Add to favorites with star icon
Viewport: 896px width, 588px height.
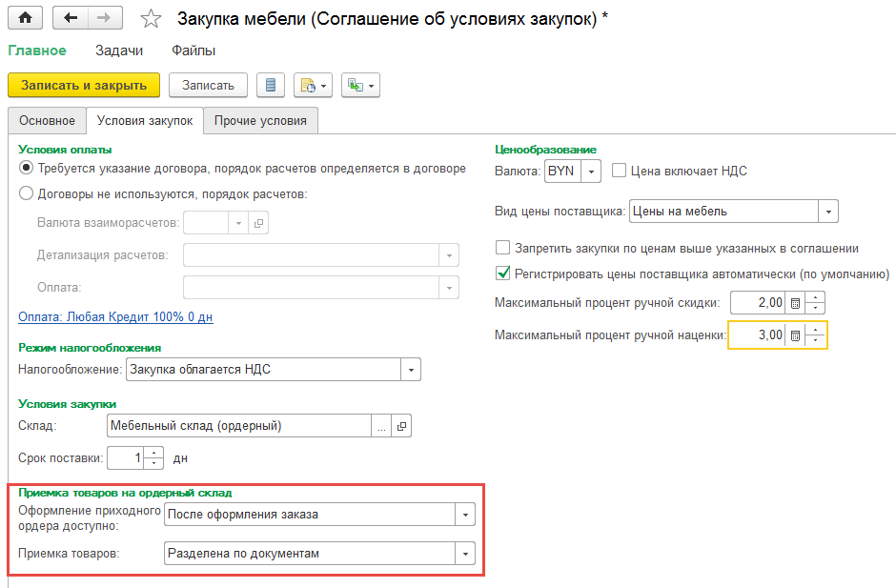tap(151, 19)
